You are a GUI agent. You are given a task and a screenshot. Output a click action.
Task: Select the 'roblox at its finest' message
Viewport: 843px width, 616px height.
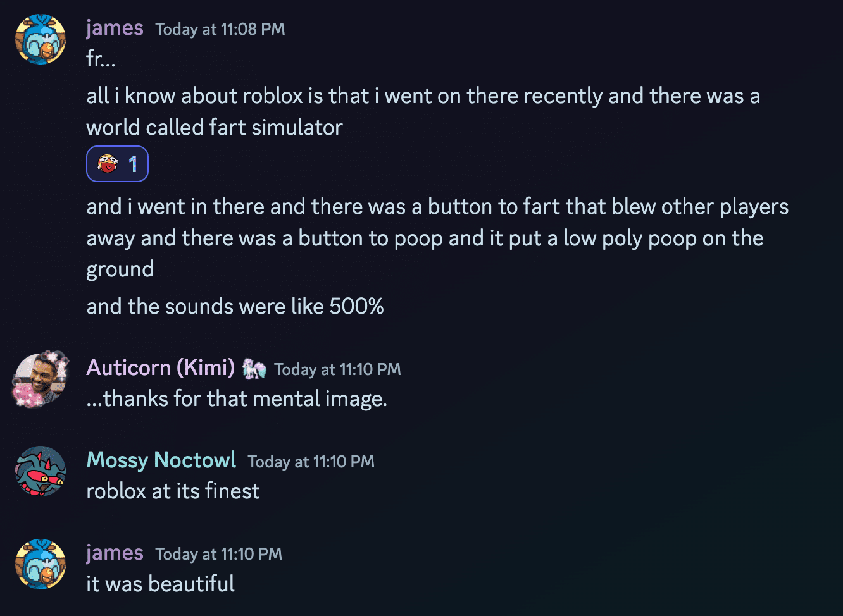click(173, 491)
